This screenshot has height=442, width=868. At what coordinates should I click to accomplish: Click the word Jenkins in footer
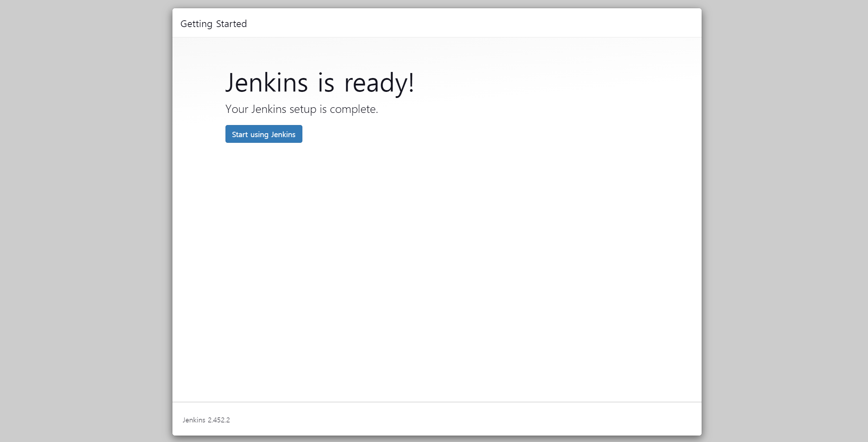tap(194, 420)
